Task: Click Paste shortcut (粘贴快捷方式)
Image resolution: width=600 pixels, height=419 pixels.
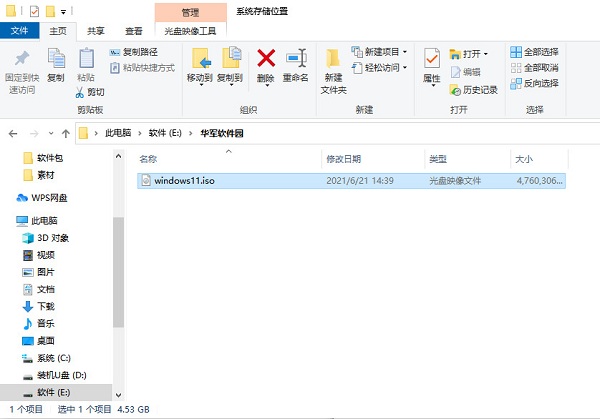Action: (142, 68)
